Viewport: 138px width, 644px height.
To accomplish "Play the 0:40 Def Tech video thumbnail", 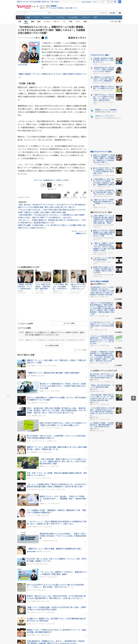I will tap(119, 233).
